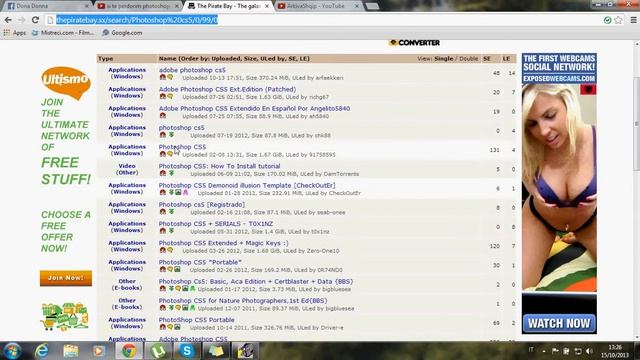This screenshot has height=360, width=640.
Task: Click the comments icon for Photoshop CS5 Extended + Magic Keys
Action: (x=170, y=250)
